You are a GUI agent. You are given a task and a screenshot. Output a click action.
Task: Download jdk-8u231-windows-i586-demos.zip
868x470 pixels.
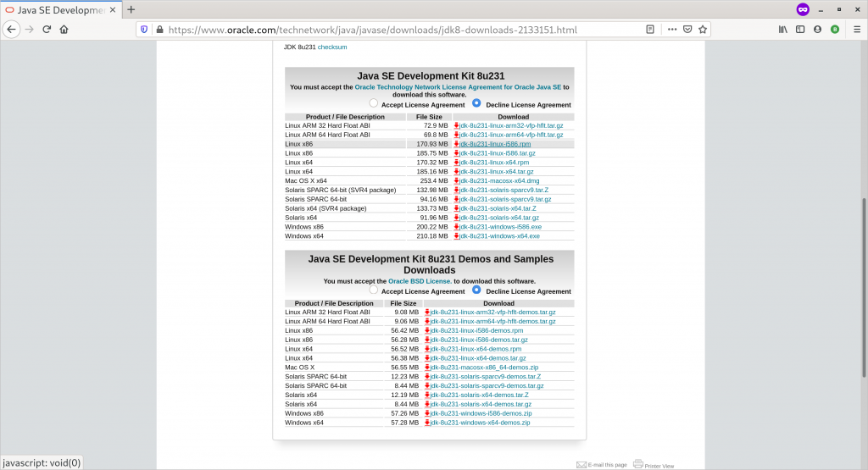pos(481,413)
